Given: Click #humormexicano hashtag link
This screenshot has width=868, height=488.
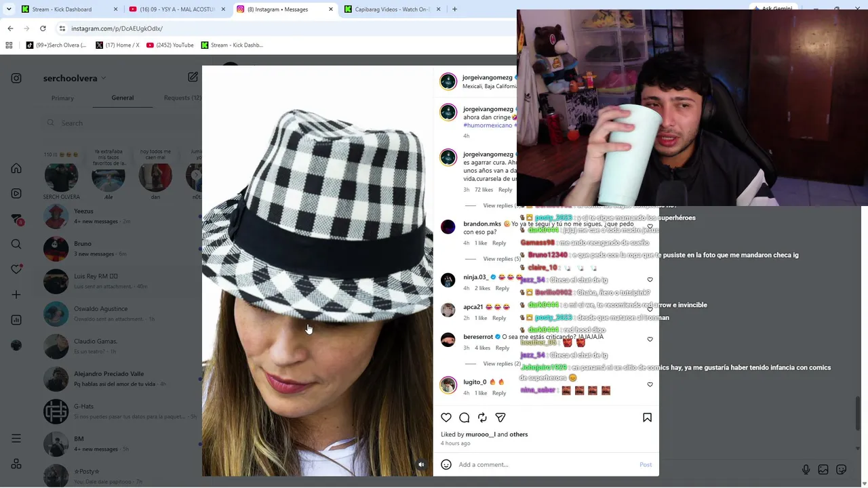Looking at the screenshot, I should tap(488, 126).
